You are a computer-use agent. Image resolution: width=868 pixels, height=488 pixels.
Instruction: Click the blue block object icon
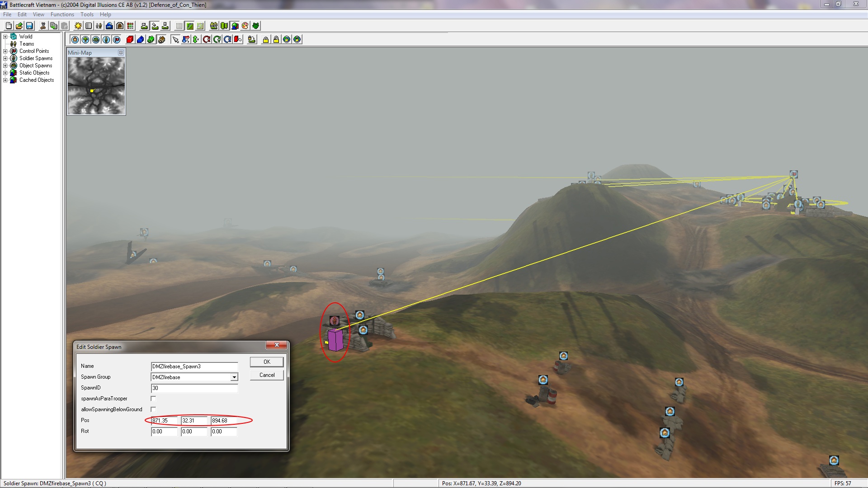140,39
